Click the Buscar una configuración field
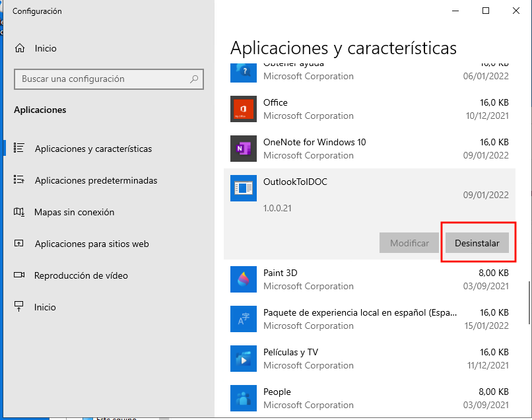 (x=102, y=79)
